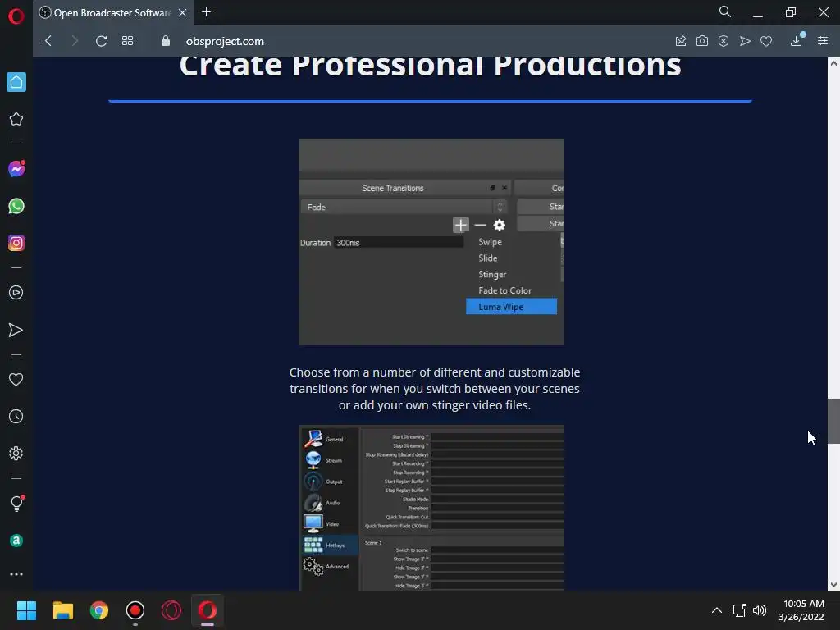Image resolution: width=840 pixels, height=630 pixels.
Task: Open clock showing 10:05 AM
Action: 801,610
